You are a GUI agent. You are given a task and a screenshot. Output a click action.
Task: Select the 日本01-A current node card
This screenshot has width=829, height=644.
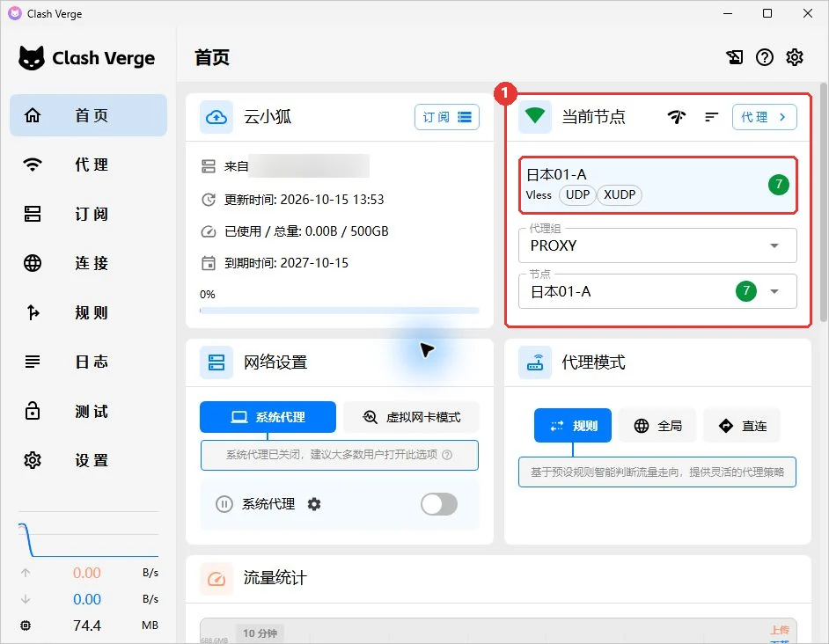(x=657, y=185)
